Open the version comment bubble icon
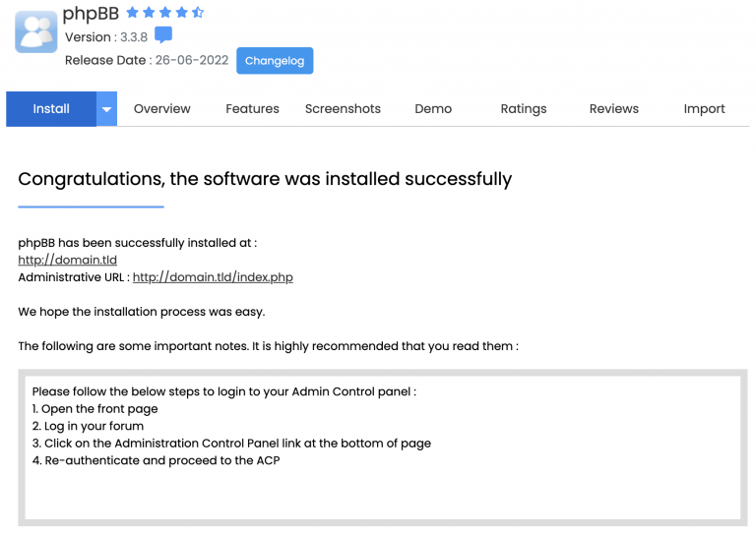Viewport: 756px width, 536px height. [163, 35]
